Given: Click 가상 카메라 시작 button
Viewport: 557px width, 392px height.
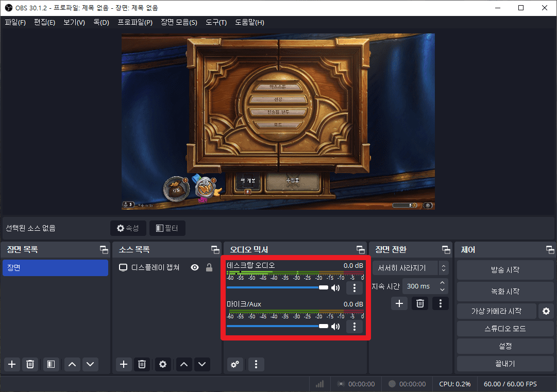Looking at the screenshot, I should pos(496,311).
